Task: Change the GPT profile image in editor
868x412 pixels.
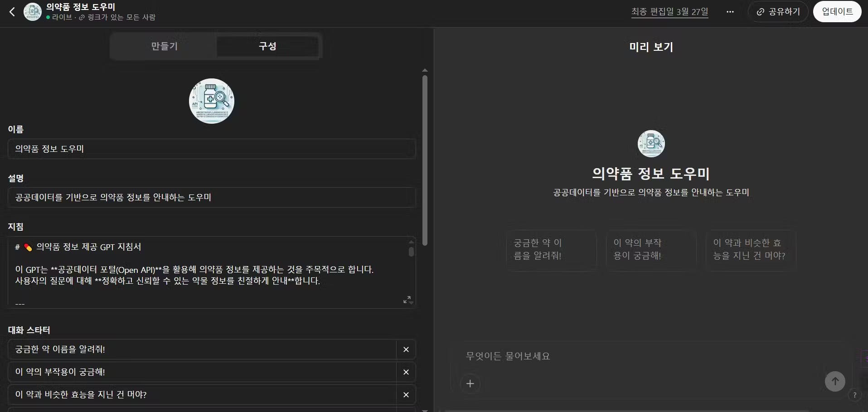Action: click(x=212, y=101)
